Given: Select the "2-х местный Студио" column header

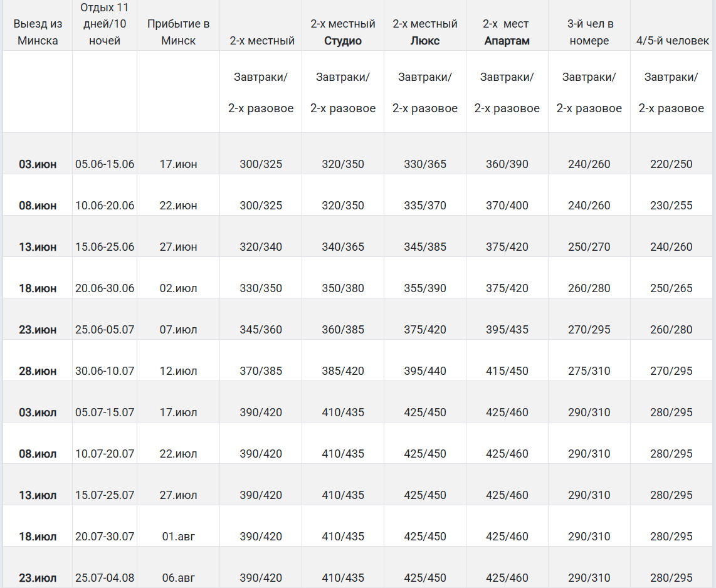Looking at the screenshot, I should [x=343, y=32].
